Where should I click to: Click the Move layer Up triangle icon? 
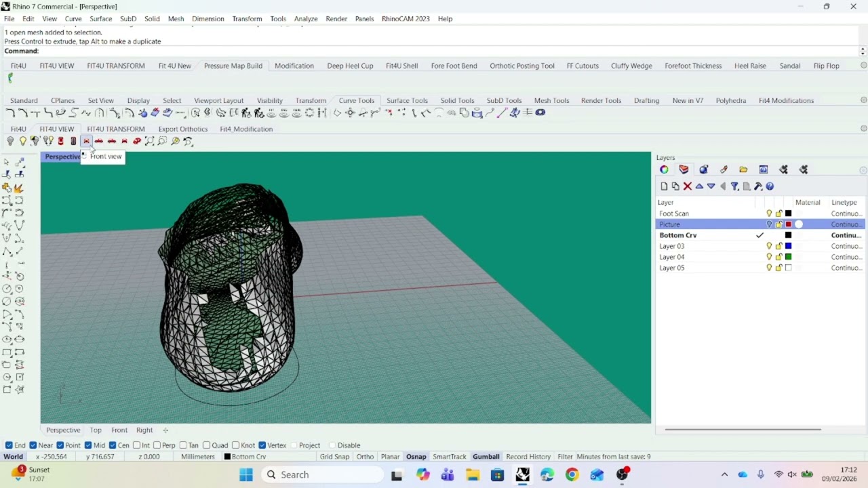pos(699,186)
